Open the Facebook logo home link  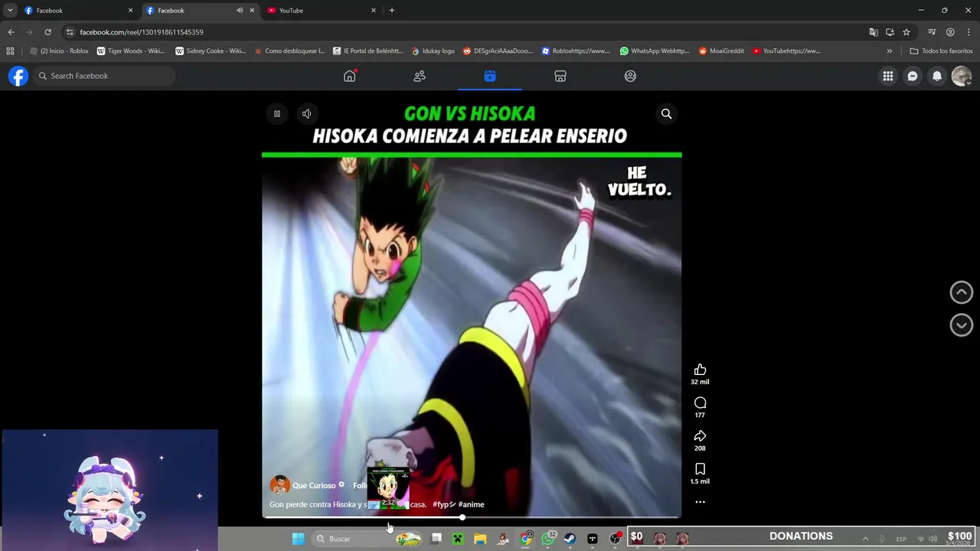pos(18,76)
